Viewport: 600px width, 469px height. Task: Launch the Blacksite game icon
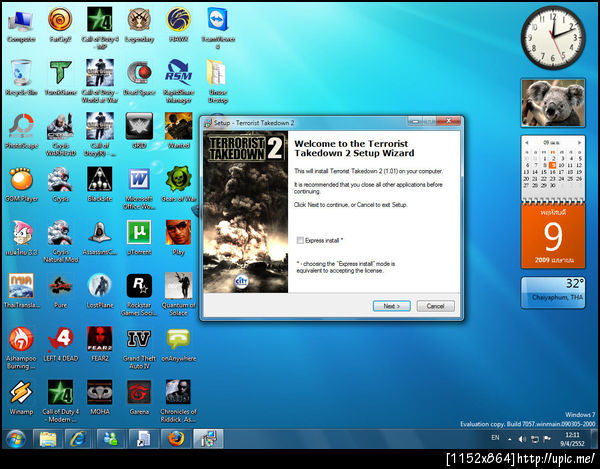[100, 185]
